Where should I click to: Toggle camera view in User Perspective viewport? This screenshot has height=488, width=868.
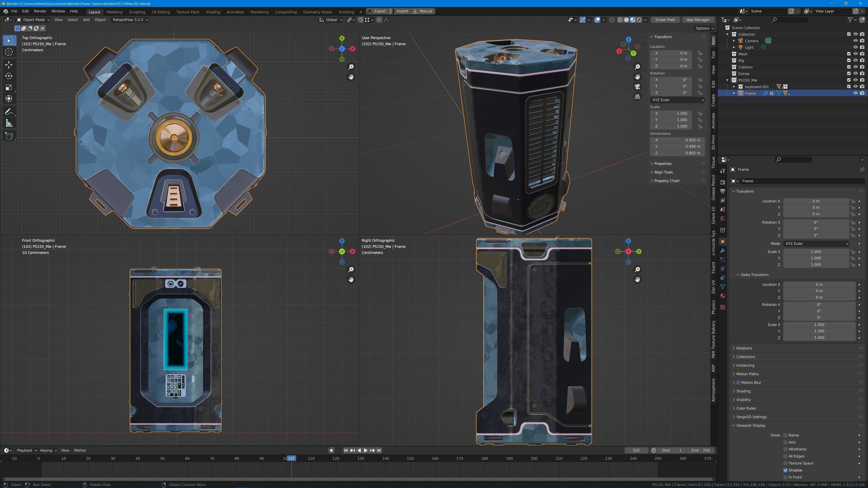click(637, 87)
